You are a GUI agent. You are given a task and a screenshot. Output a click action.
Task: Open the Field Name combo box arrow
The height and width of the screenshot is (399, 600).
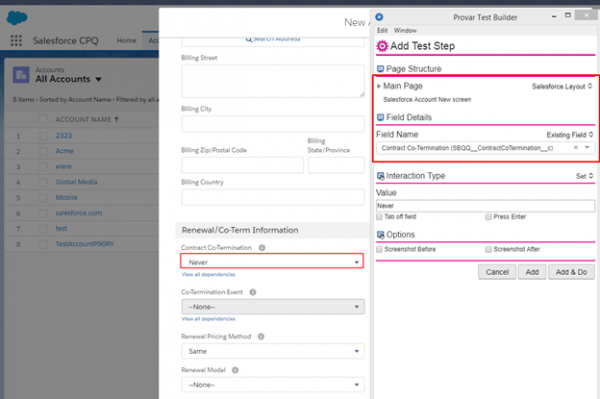(x=587, y=148)
